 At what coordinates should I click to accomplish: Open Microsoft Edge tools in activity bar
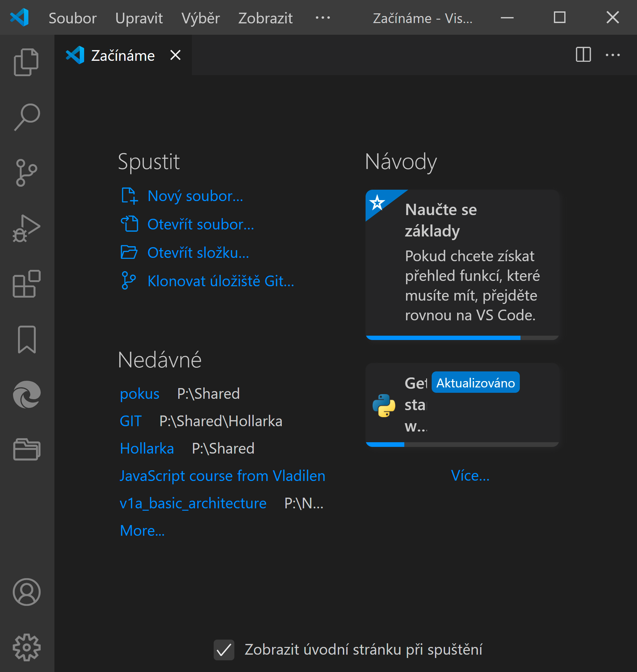(26, 394)
